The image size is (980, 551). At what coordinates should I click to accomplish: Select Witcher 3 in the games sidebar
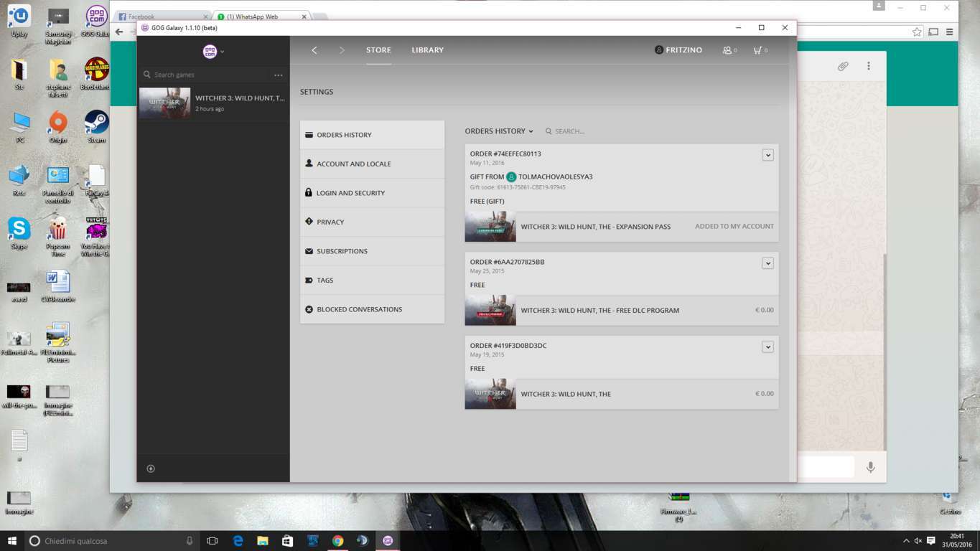pyautogui.click(x=213, y=103)
